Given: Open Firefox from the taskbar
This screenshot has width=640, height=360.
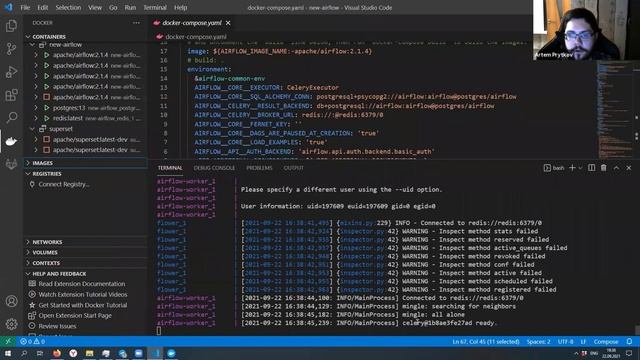Looking at the screenshot, I should (x=57, y=353).
